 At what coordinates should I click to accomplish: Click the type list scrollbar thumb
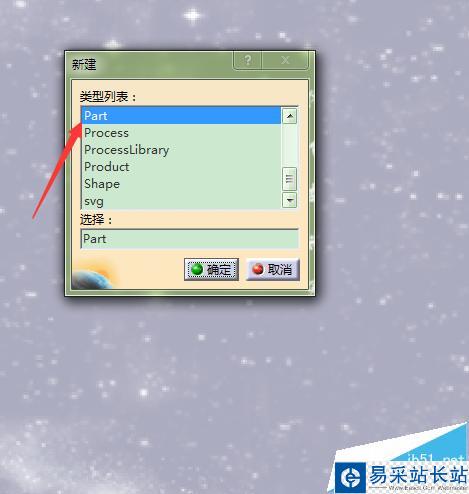pos(289,179)
